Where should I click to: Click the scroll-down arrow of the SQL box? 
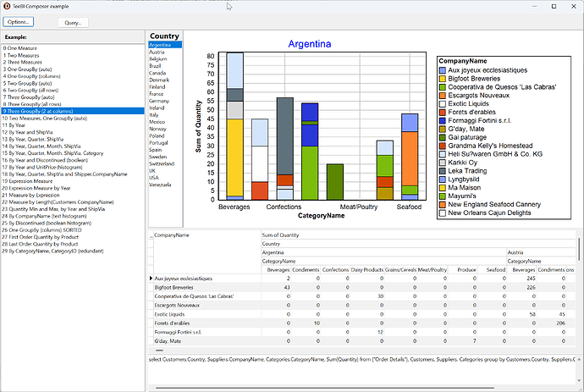click(579, 380)
